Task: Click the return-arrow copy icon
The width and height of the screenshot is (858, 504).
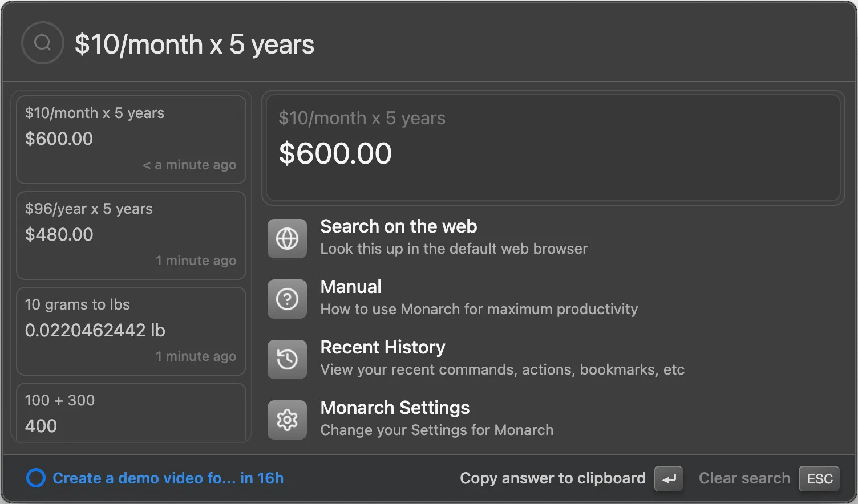Action: coord(668,478)
